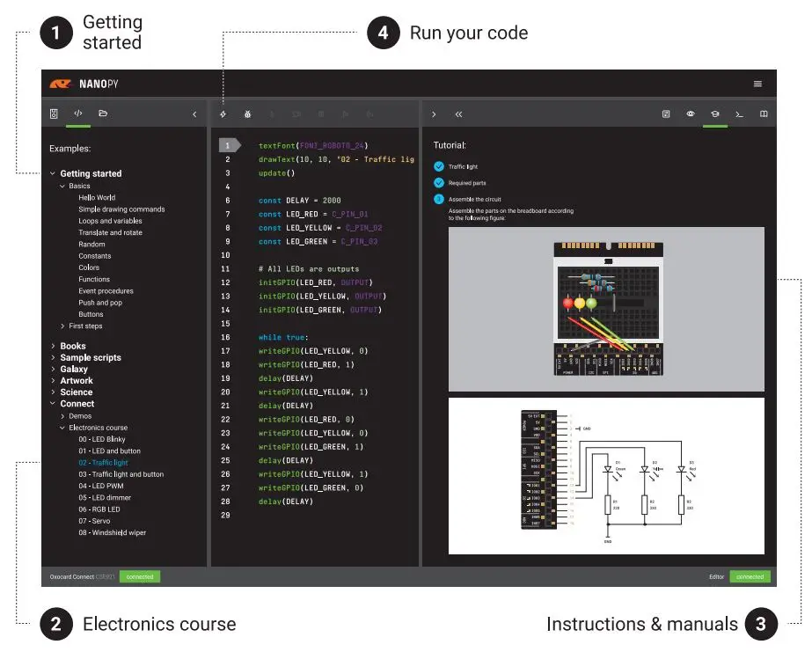The height and width of the screenshot is (652, 812).
Task: Open the file folder tab in the left panel
Action: pos(103,114)
